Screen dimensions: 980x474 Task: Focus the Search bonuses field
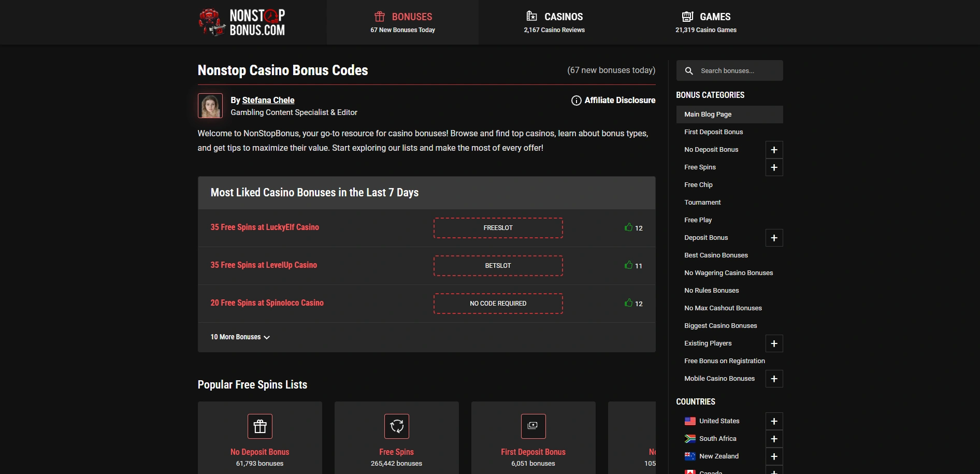click(729, 70)
